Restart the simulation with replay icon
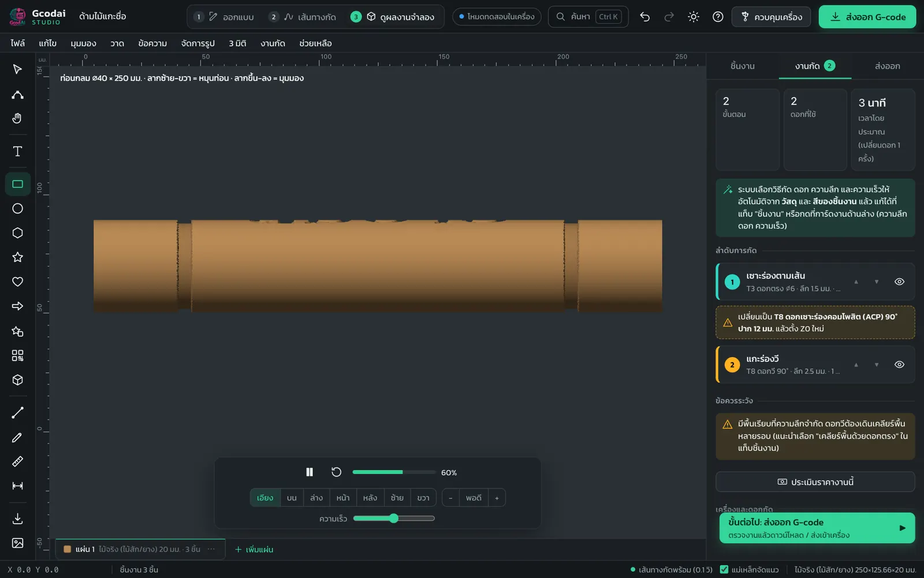 coord(336,472)
